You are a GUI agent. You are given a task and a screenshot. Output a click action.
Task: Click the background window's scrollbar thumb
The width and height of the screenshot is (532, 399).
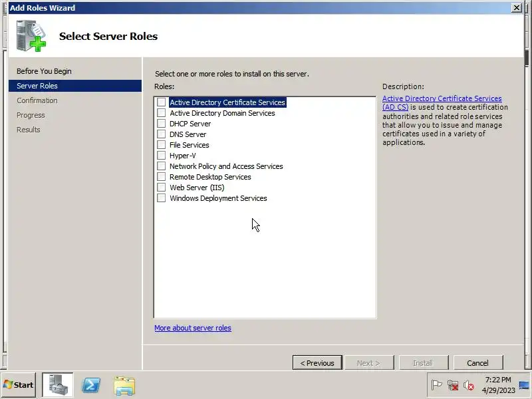coord(527,58)
